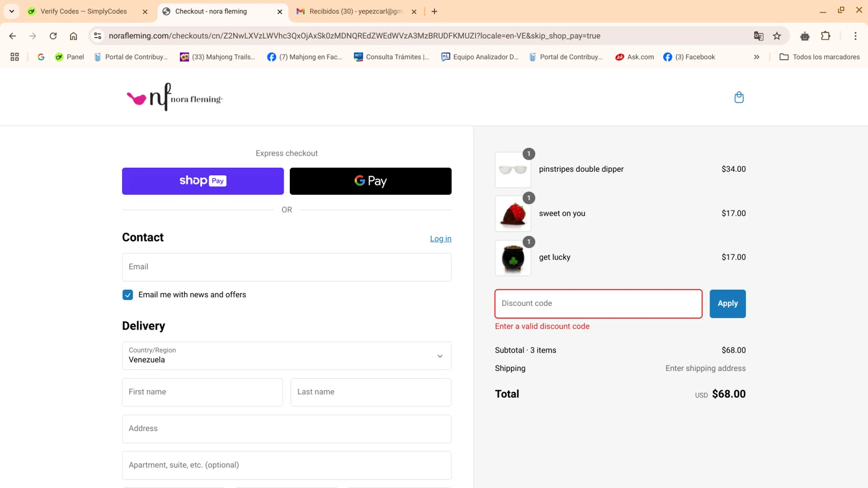This screenshot has width=868, height=488.
Task: Click the nora fleming logo
Action: [x=174, y=97]
